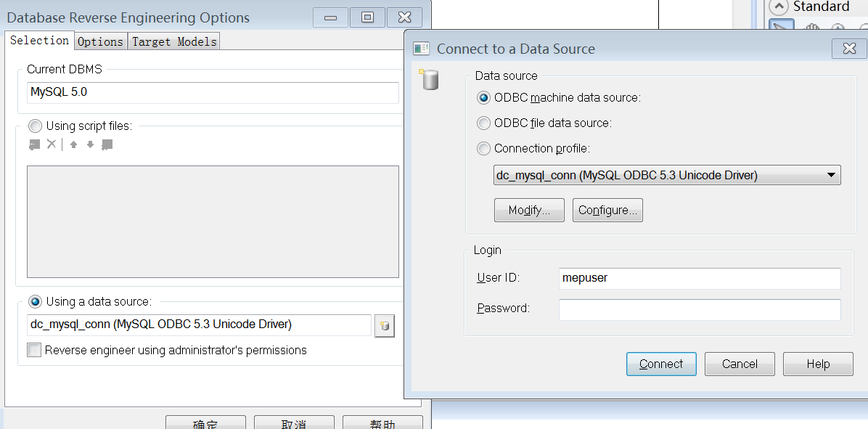Choose ODBC file data source option
The image size is (868, 429).
coord(484,123)
